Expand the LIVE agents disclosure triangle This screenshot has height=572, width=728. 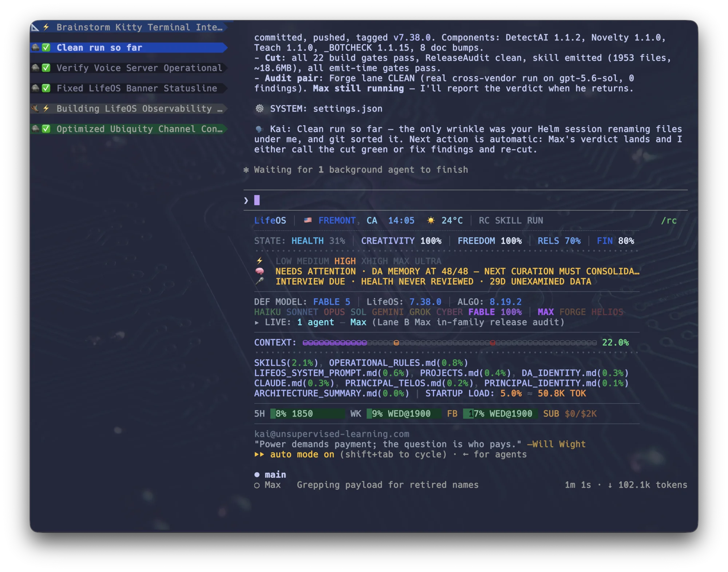point(257,322)
